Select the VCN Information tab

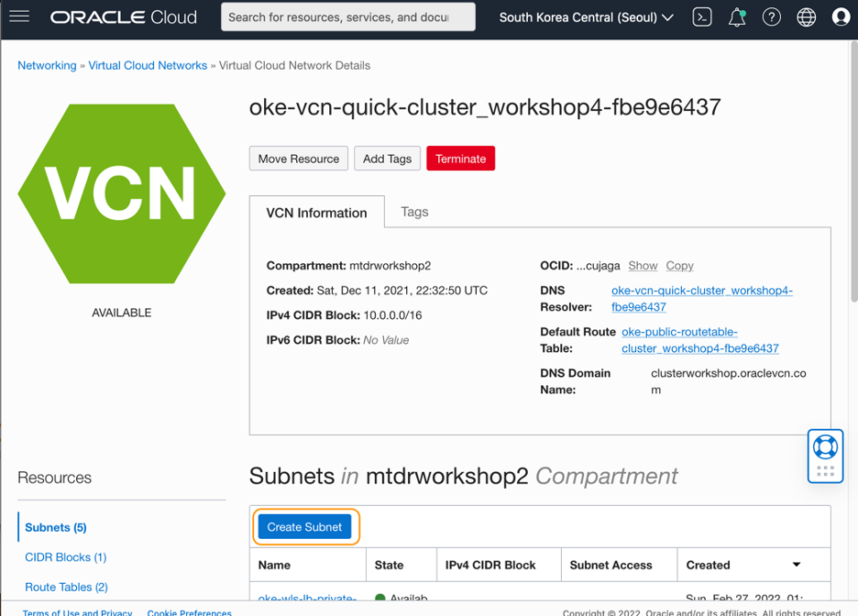pyautogui.click(x=317, y=213)
